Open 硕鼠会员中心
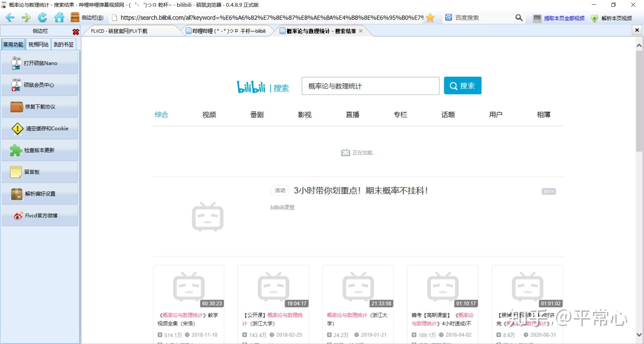644x344 pixels. click(40, 85)
